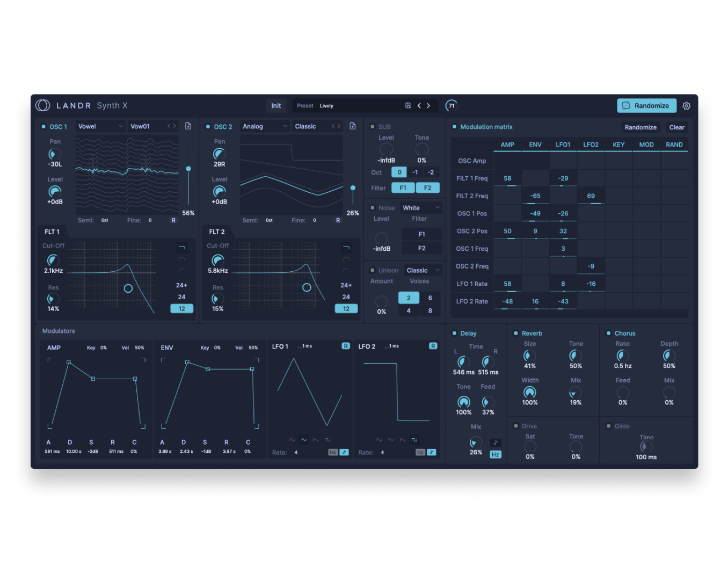Enable the Glide toggle
728x564 pixels.
click(608, 426)
